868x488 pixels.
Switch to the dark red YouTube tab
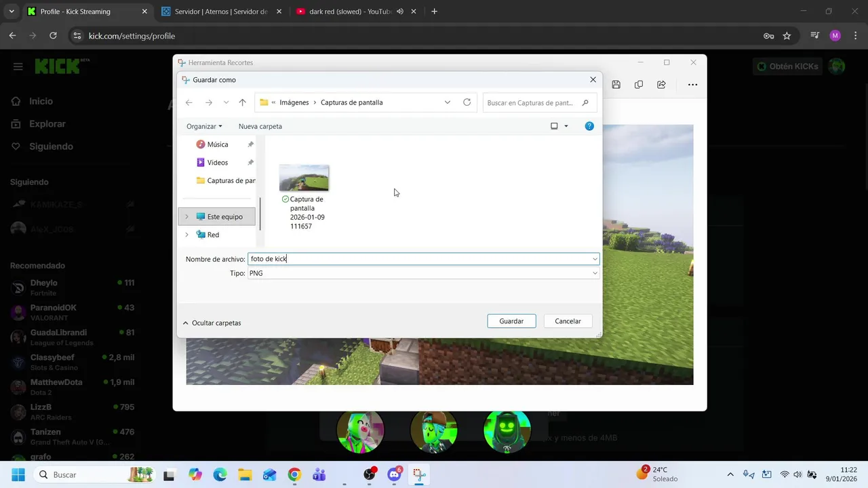(356, 12)
